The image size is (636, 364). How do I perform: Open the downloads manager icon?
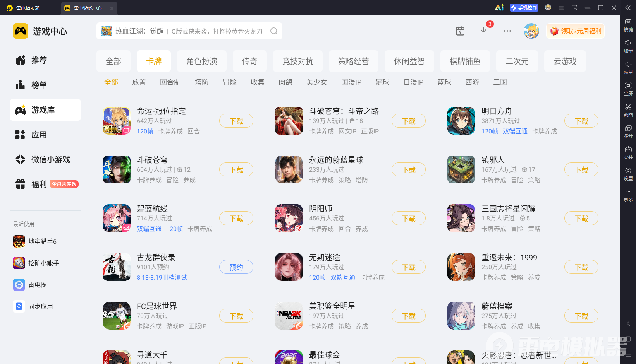[483, 31]
